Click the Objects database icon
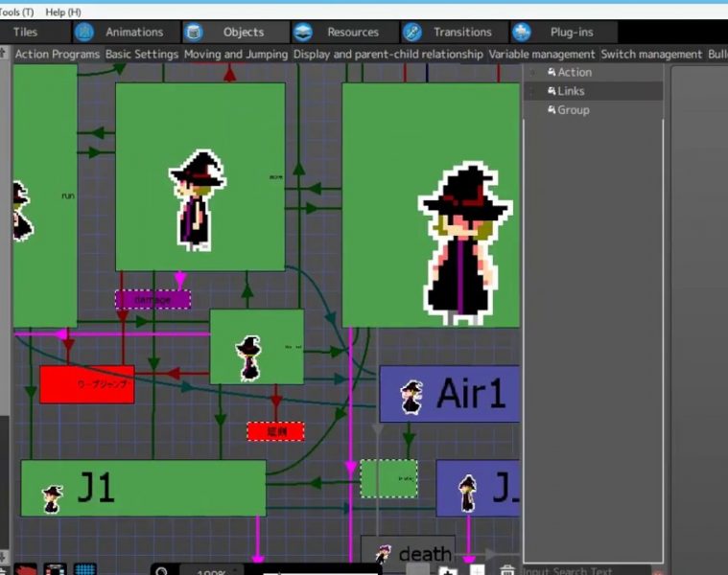 [x=194, y=32]
